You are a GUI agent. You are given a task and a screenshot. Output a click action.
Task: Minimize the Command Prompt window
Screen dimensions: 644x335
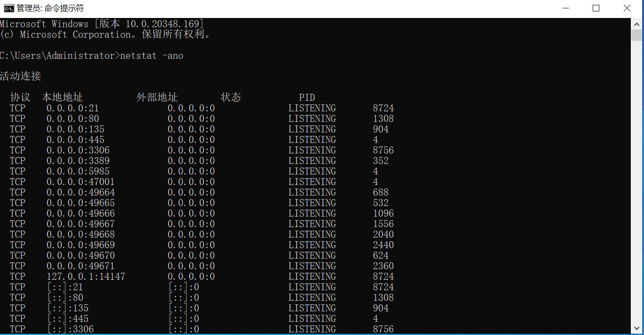tap(565, 8)
